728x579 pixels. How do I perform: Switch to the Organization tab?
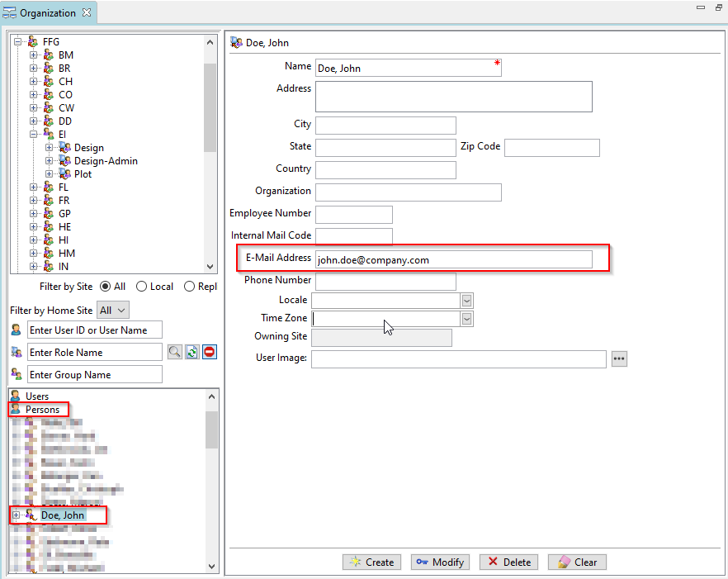coord(47,12)
